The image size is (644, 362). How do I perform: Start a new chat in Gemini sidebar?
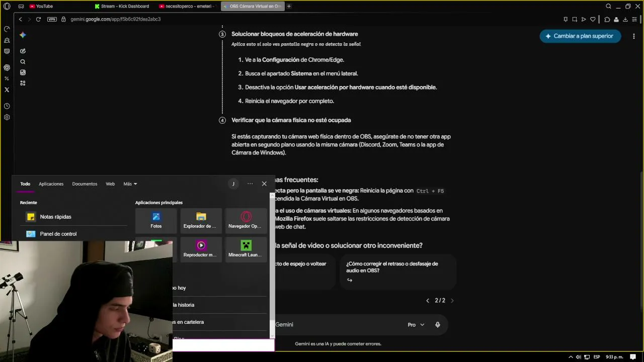pyautogui.click(x=23, y=51)
